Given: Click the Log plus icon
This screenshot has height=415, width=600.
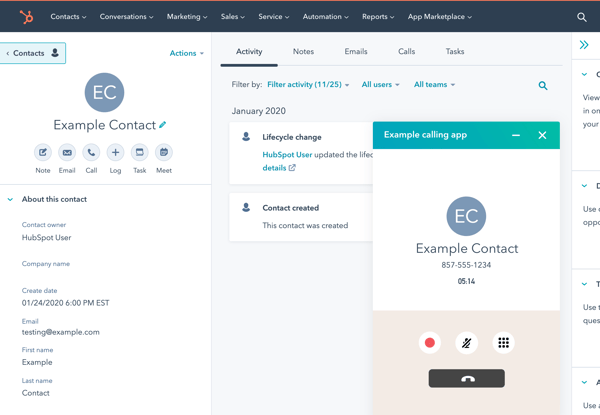Looking at the screenshot, I should pos(115,153).
